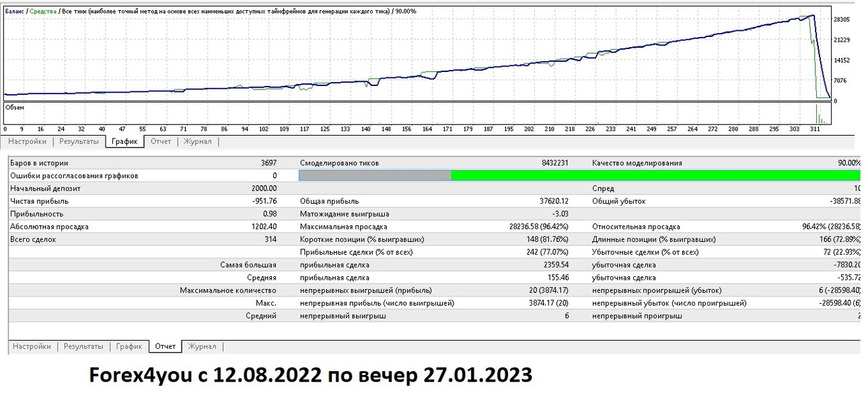The width and height of the screenshot is (868, 410).
Task: Select the profit factor value 0.98
Action: [x=269, y=214]
